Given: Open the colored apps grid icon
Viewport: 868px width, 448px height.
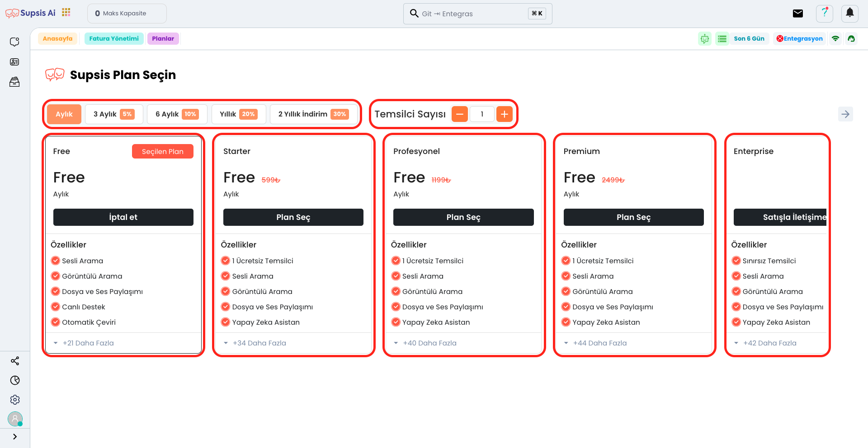Looking at the screenshot, I should pos(66,12).
